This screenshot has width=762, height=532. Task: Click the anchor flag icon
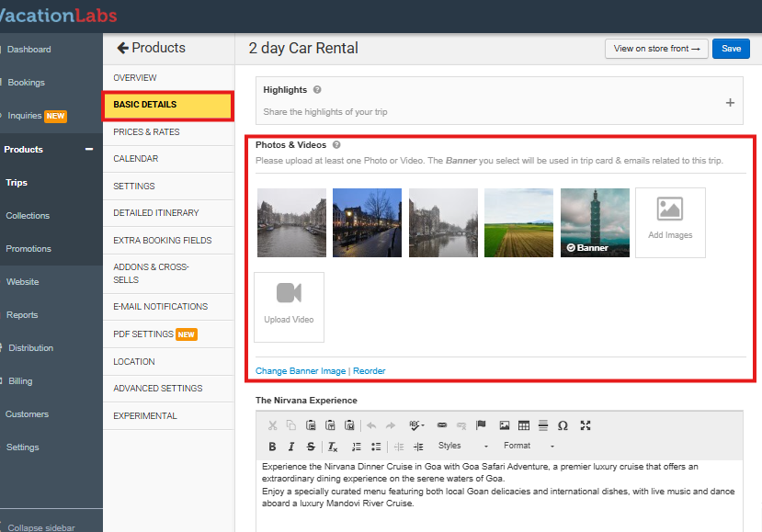[x=481, y=425]
